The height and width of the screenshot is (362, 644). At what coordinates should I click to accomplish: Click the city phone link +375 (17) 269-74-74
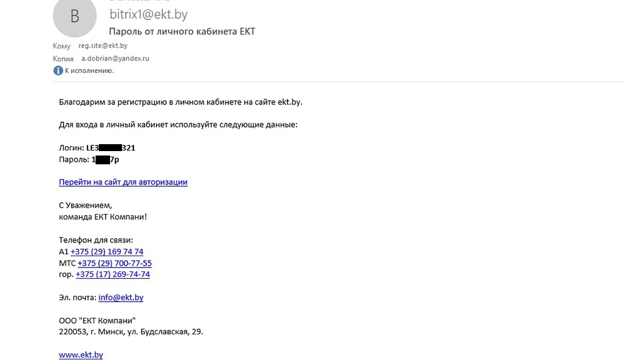pos(113,274)
